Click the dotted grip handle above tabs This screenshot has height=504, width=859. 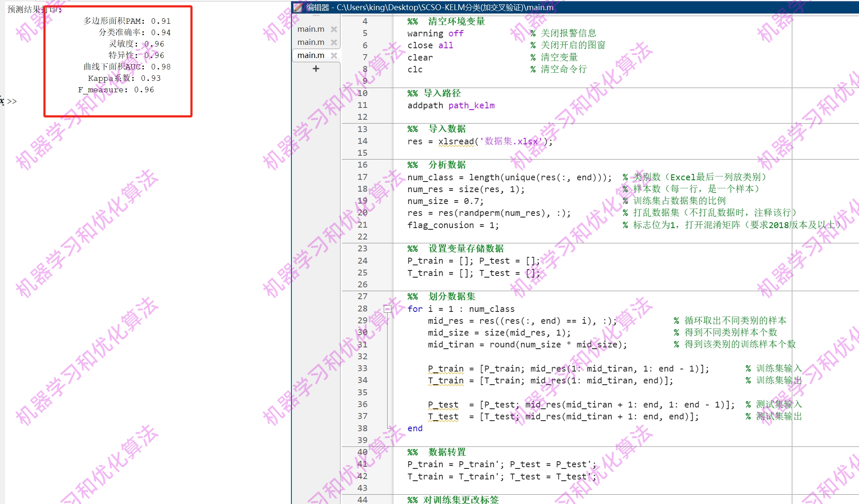coord(316,16)
